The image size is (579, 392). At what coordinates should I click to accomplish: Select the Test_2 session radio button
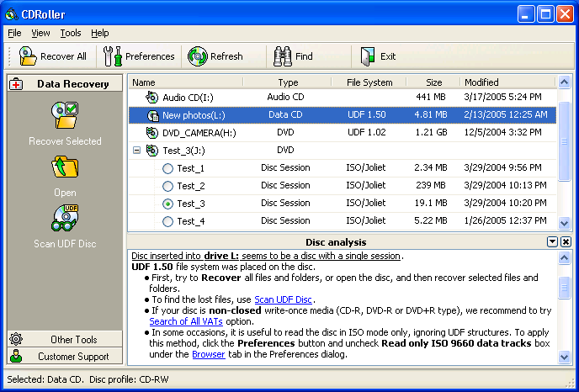pos(167,186)
